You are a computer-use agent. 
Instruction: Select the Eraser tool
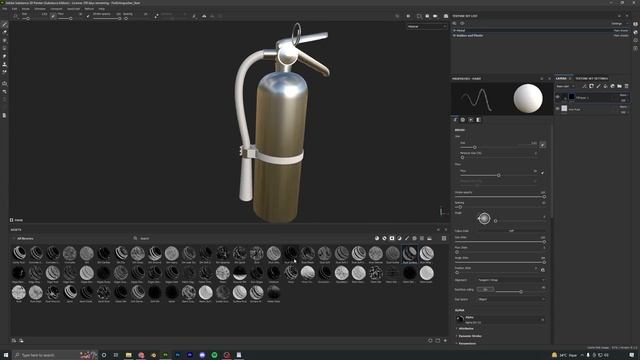click(4, 32)
